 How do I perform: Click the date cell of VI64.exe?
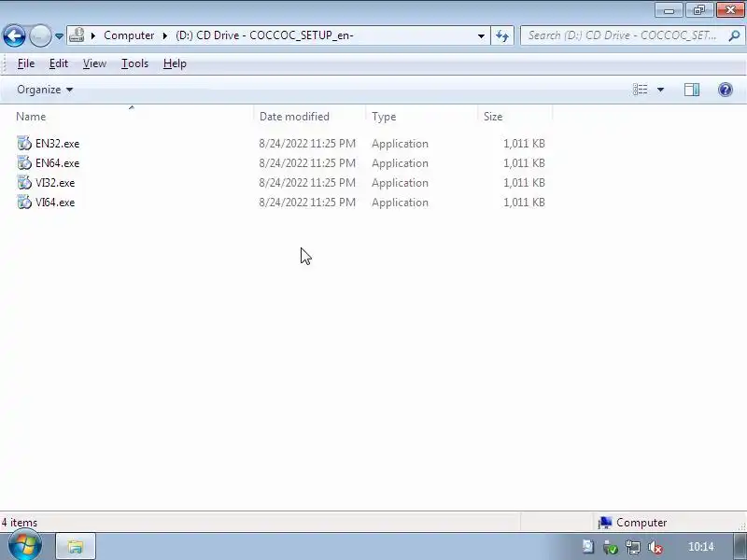[307, 203]
